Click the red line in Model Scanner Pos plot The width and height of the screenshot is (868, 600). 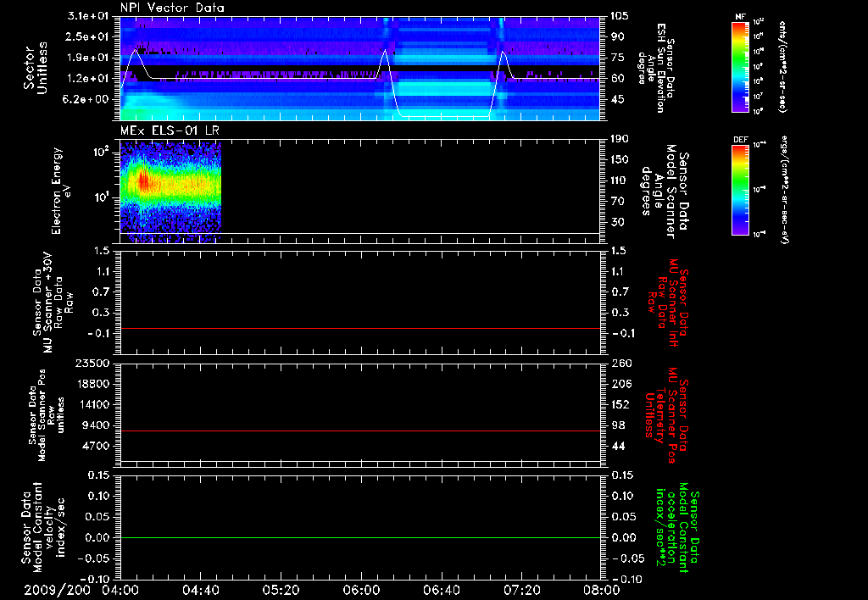tap(360, 431)
